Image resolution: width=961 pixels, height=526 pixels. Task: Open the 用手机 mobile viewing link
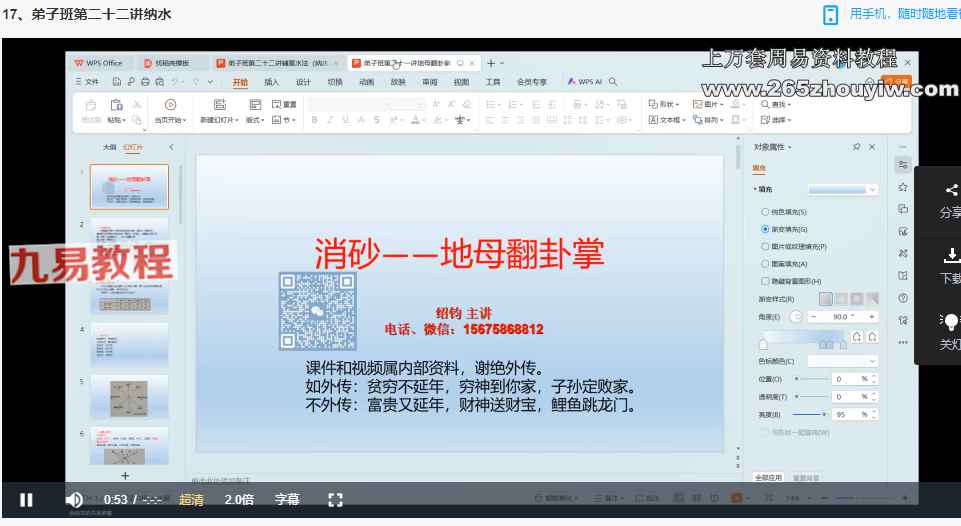click(904, 13)
